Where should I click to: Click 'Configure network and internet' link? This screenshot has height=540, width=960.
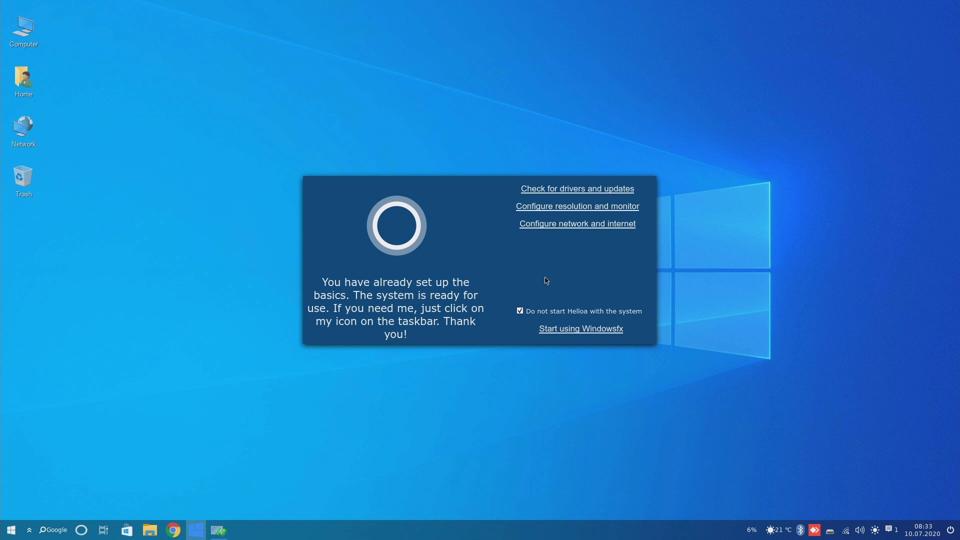[577, 224]
